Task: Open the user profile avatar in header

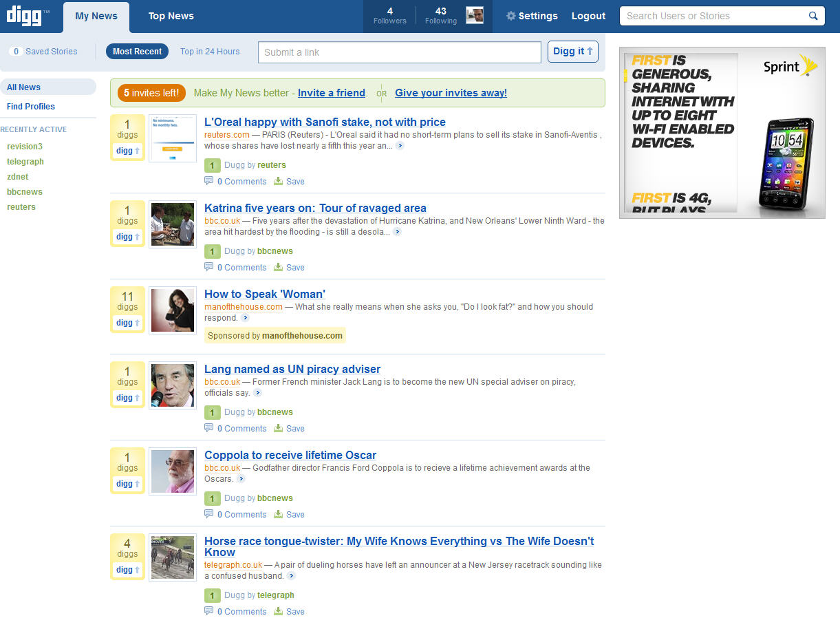Action: click(475, 16)
